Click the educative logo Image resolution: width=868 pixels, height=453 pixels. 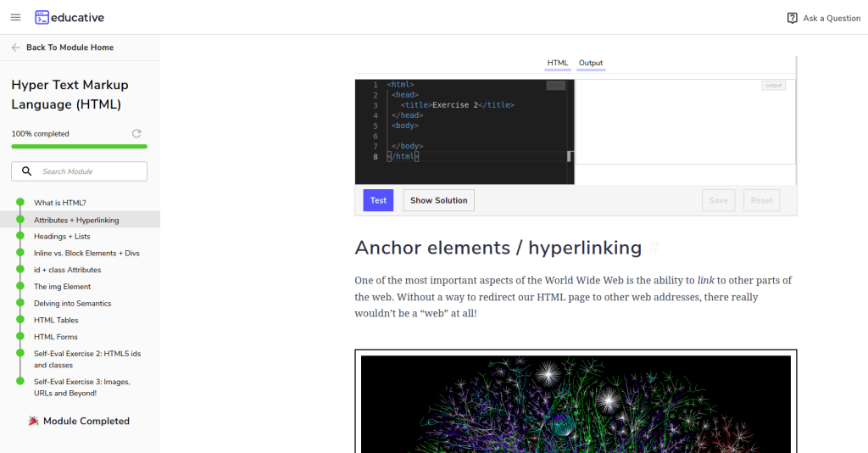pyautogui.click(x=70, y=18)
